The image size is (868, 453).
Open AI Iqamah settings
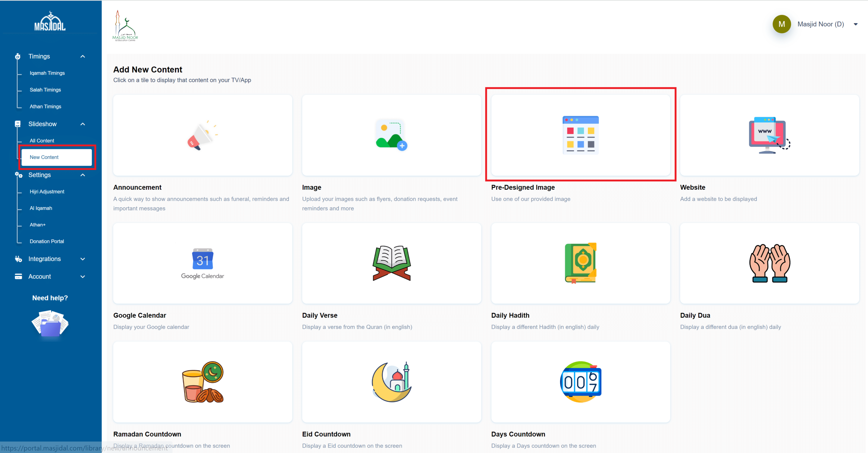(41, 208)
